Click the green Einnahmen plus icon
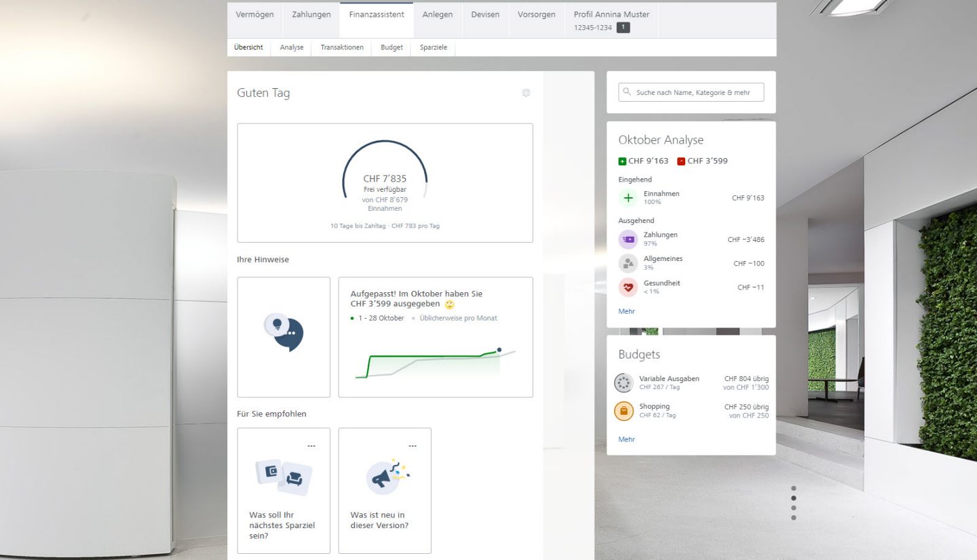 pyautogui.click(x=628, y=198)
